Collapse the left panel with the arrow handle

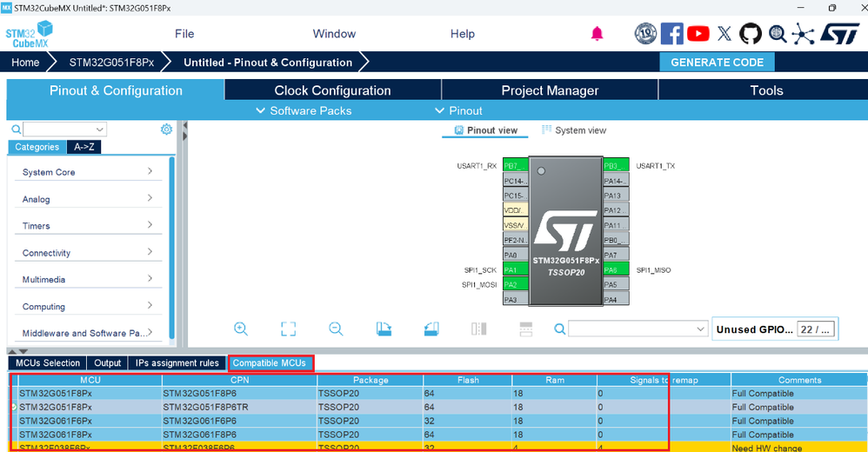[184, 125]
